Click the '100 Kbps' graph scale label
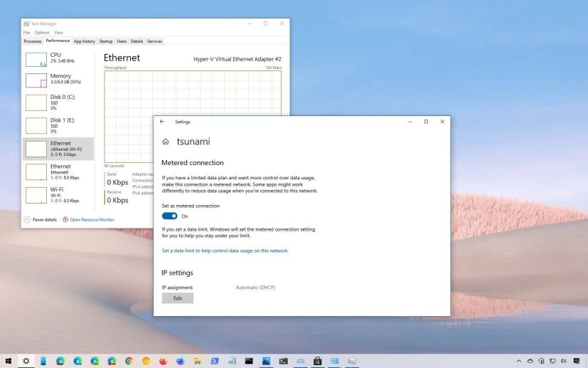Image resolution: width=588 pixels, height=368 pixels. tap(273, 68)
